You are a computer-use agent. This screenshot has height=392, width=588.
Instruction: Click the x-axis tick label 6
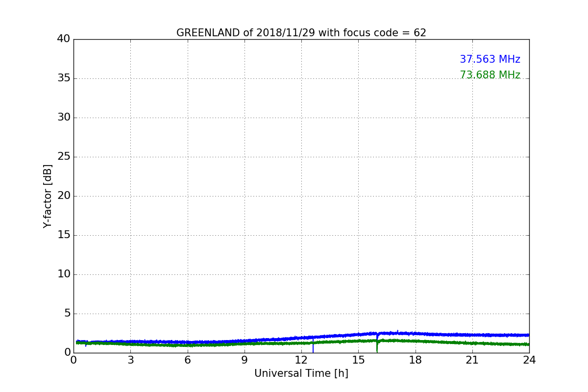pos(187,360)
